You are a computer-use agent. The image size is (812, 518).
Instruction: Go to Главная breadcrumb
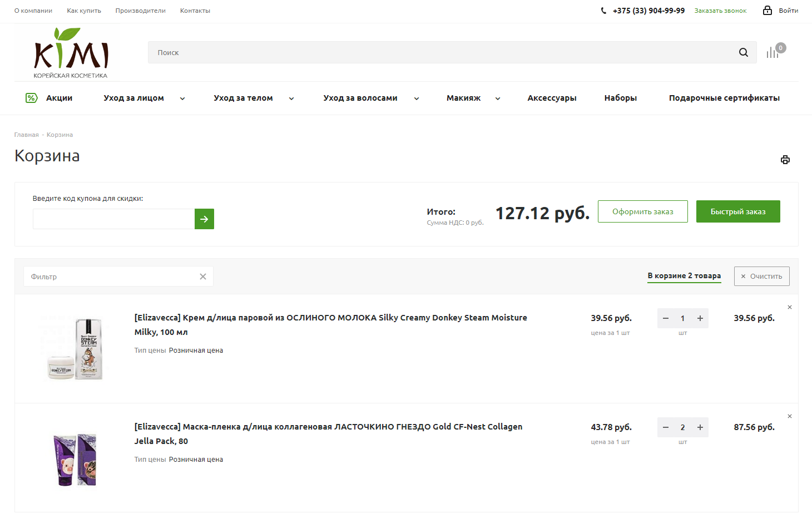tap(27, 135)
